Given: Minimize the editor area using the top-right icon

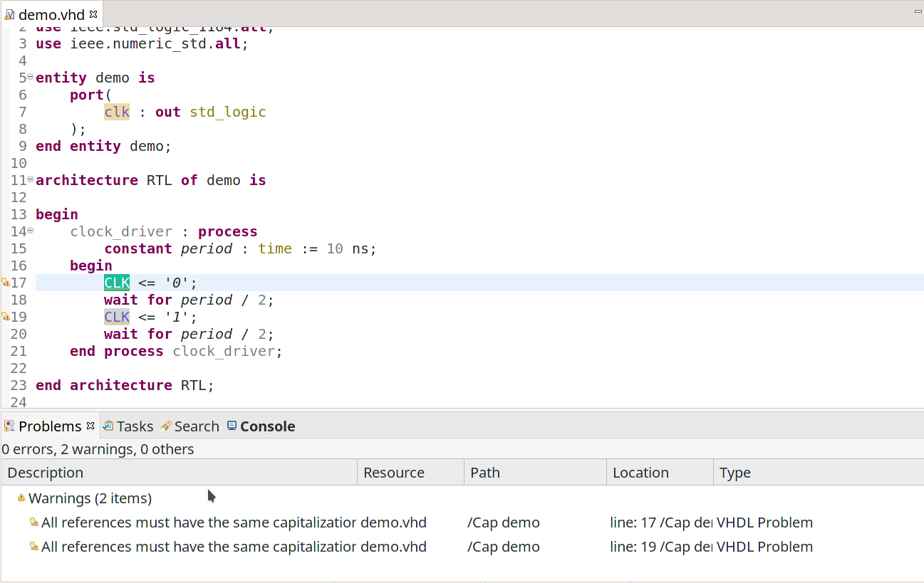Looking at the screenshot, I should point(919,12).
